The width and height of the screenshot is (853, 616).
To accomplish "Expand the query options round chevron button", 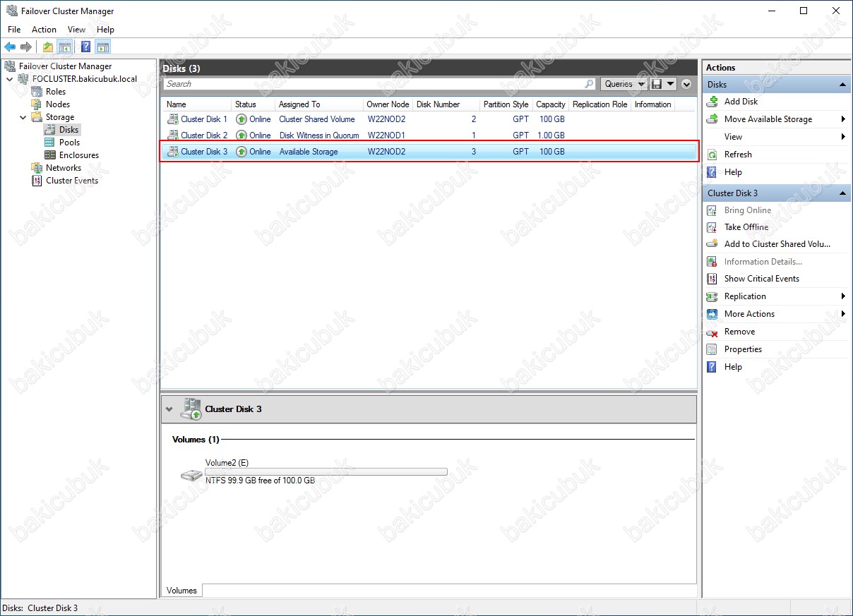I will (x=686, y=84).
